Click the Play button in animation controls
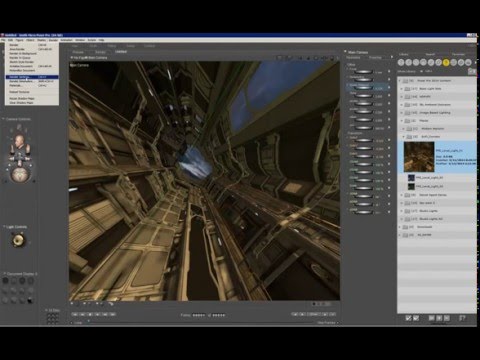 [x=98, y=314]
